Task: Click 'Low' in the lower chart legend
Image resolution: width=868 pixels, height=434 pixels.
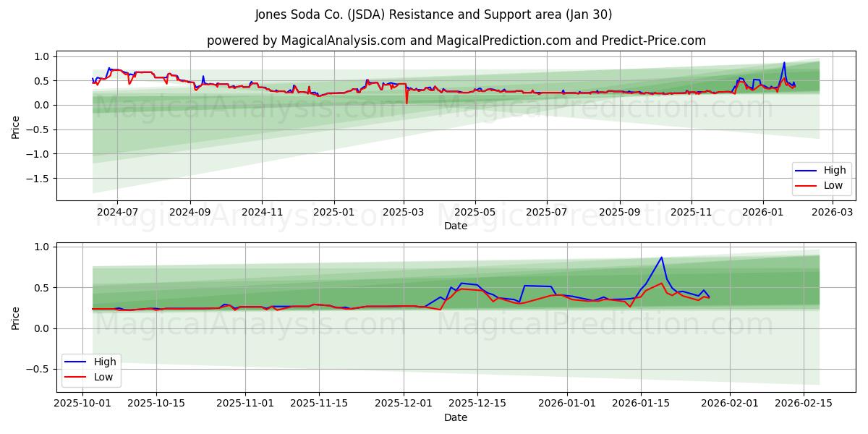Action: coord(103,376)
